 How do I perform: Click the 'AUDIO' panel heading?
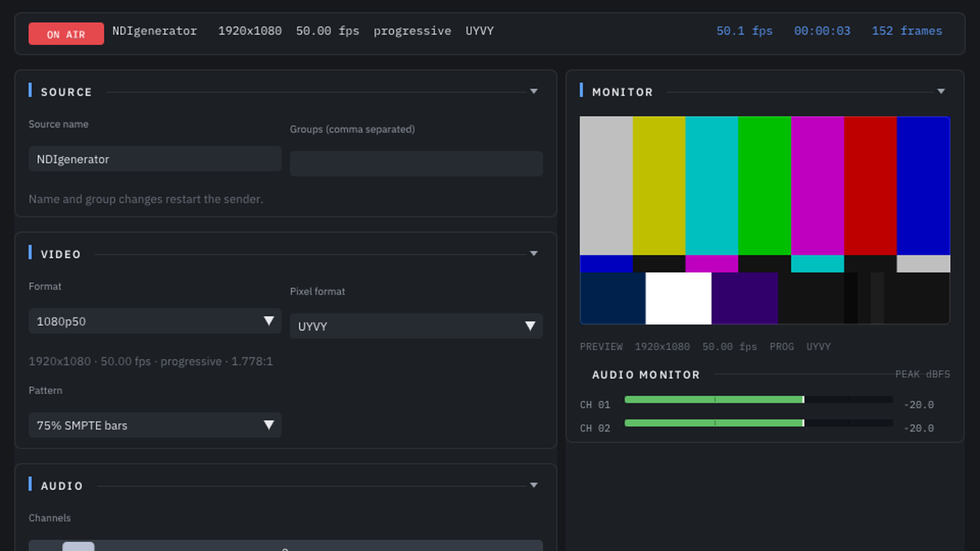62,486
